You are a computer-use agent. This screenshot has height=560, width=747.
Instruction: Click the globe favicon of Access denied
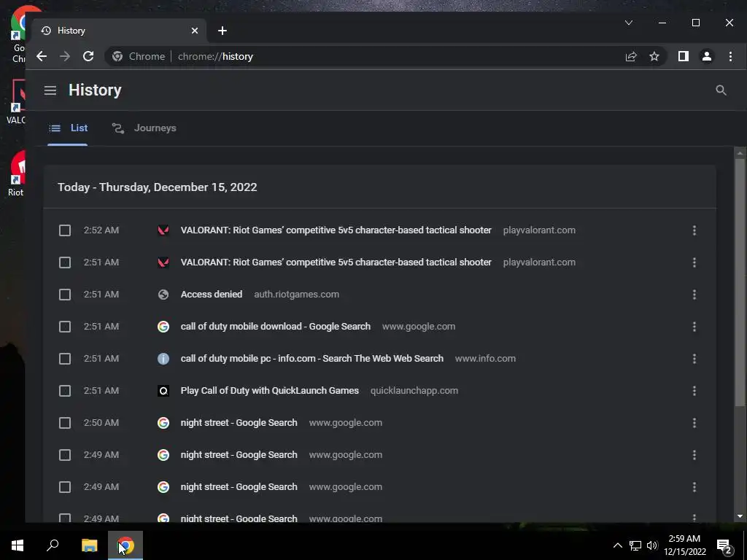163,295
